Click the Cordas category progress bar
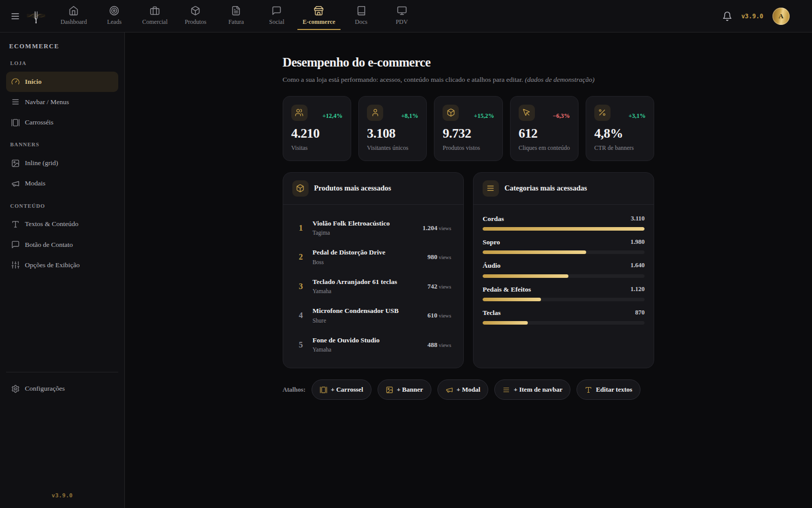Image resolution: width=812 pixels, height=508 pixels. point(563,229)
